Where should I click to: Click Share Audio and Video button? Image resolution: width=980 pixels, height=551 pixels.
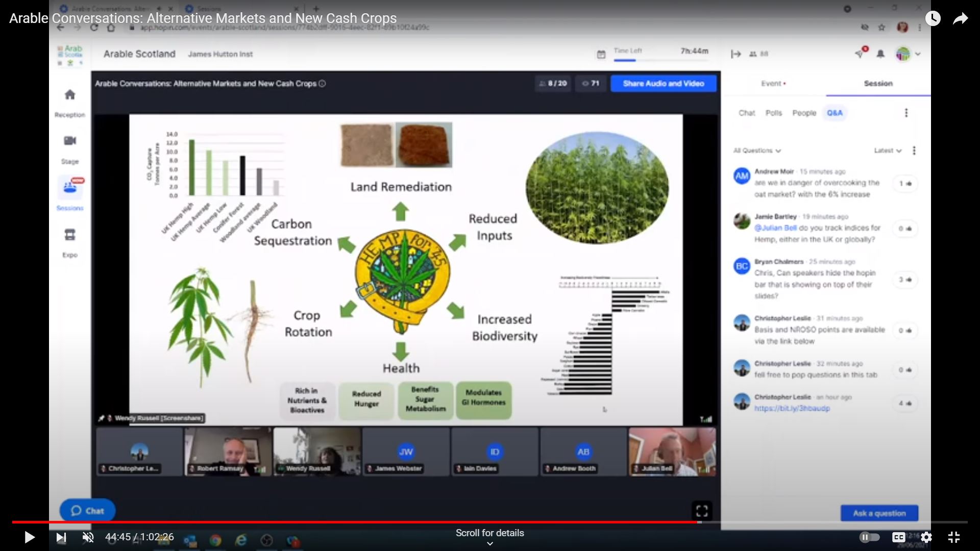[x=663, y=83]
